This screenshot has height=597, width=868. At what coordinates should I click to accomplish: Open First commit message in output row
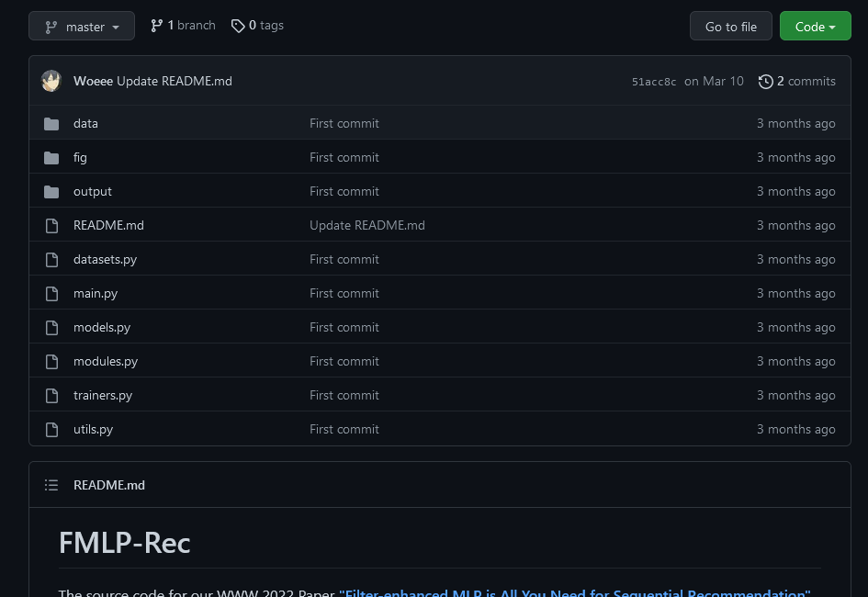(344, 191)
